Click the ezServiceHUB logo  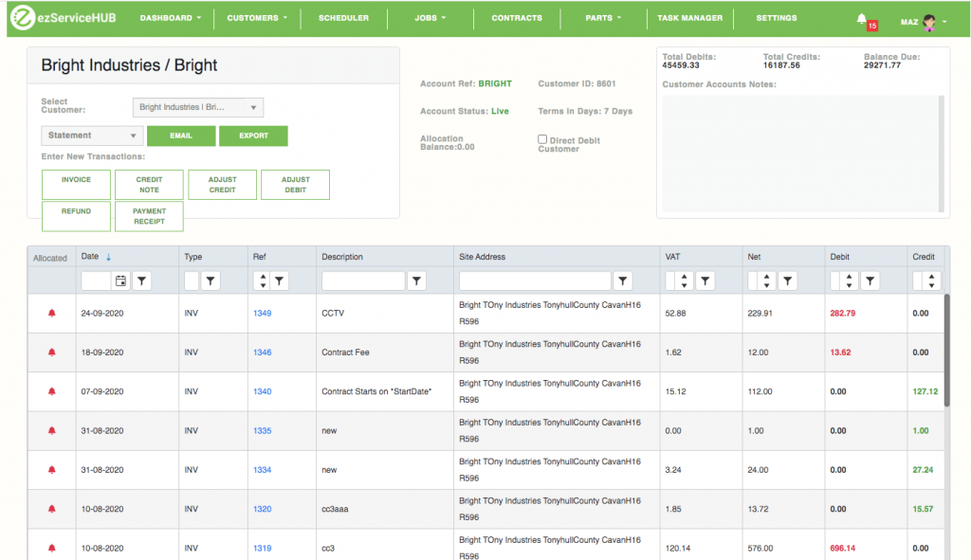[x=64, y=19]
